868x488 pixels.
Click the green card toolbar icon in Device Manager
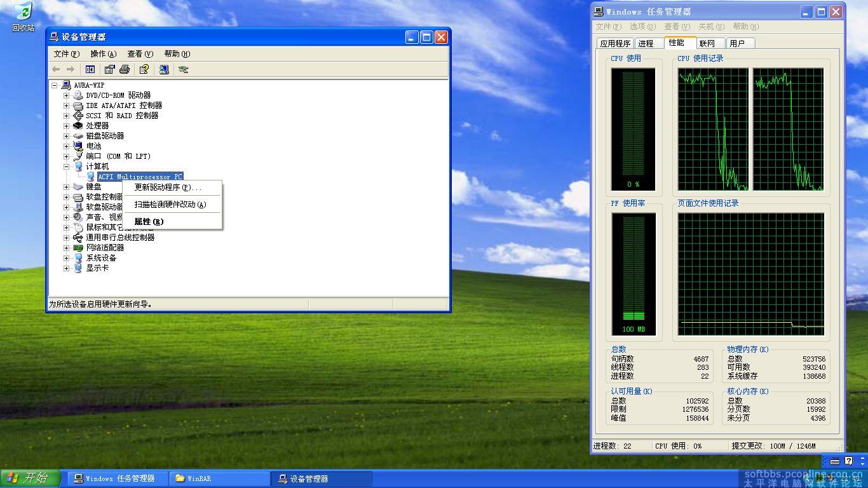pyautogui.click(x=184, y=69)
